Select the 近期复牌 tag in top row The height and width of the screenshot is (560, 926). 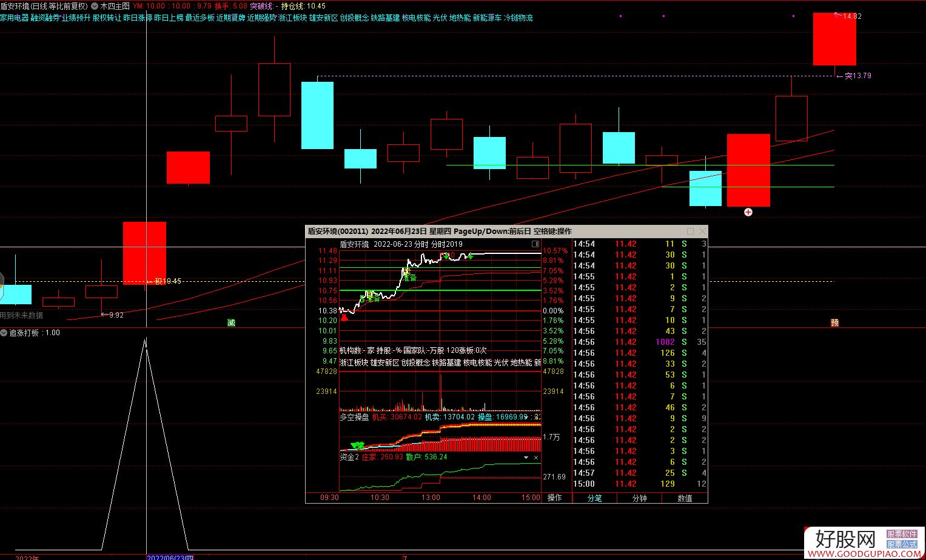[x=231, y=18]
